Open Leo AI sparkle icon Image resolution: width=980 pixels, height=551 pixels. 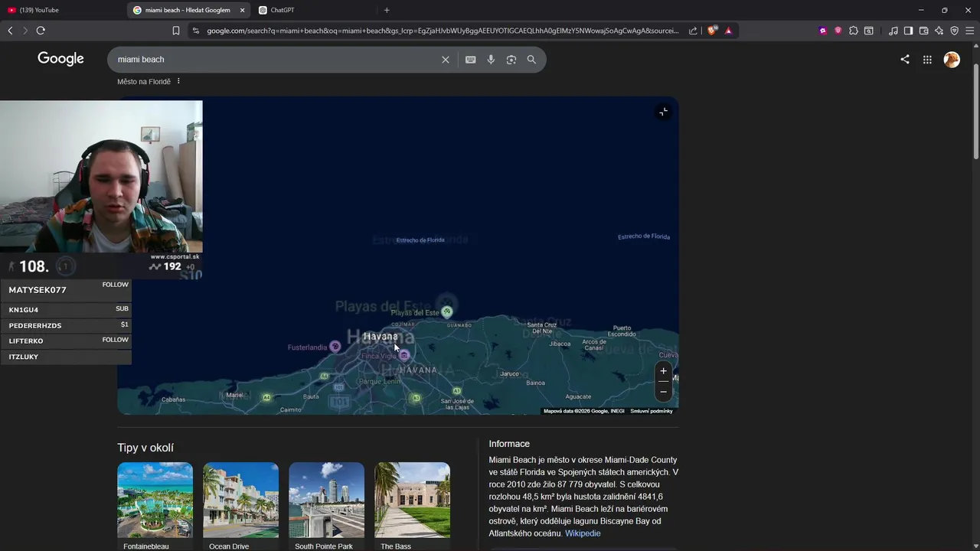coord(939,31)
